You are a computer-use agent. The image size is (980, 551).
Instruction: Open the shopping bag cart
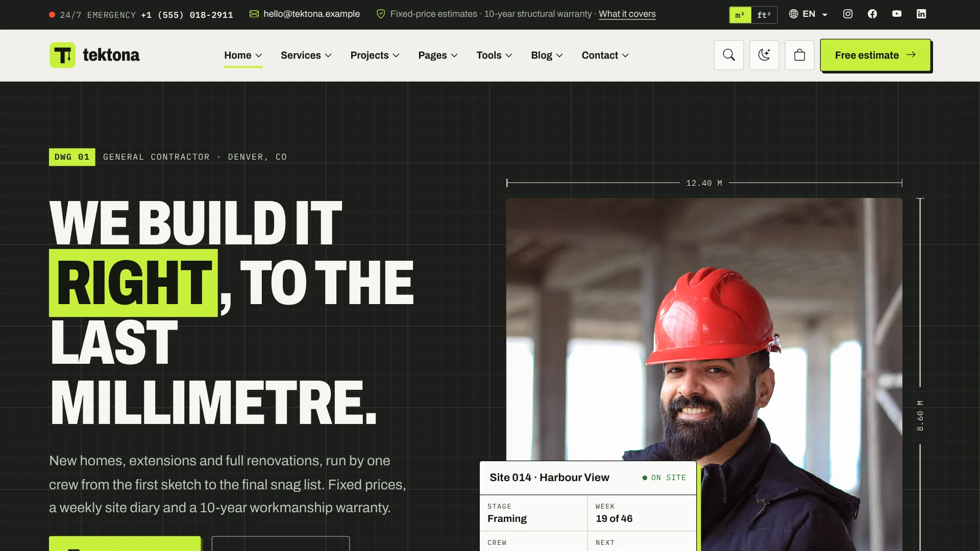799,55
